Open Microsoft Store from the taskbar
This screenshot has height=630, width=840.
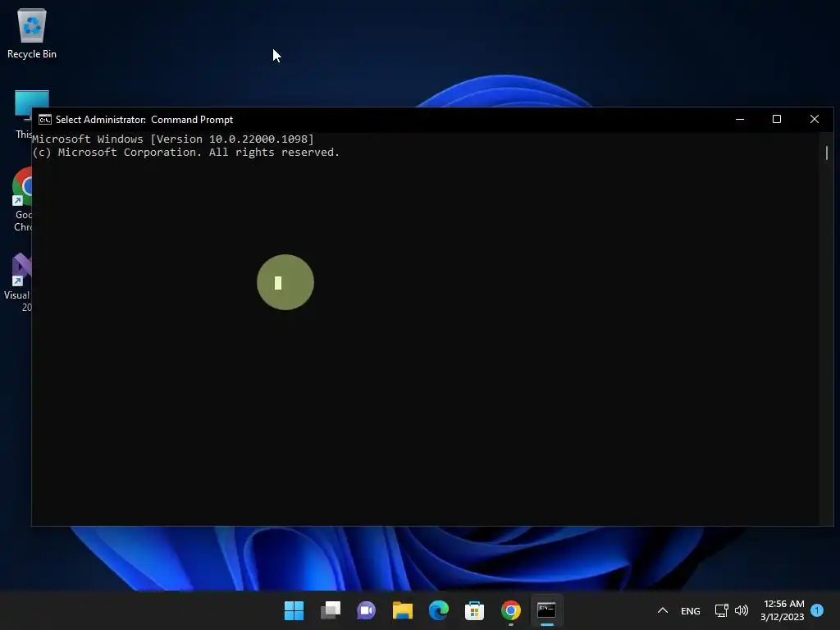pyautogui.click(x=474, y=610)
